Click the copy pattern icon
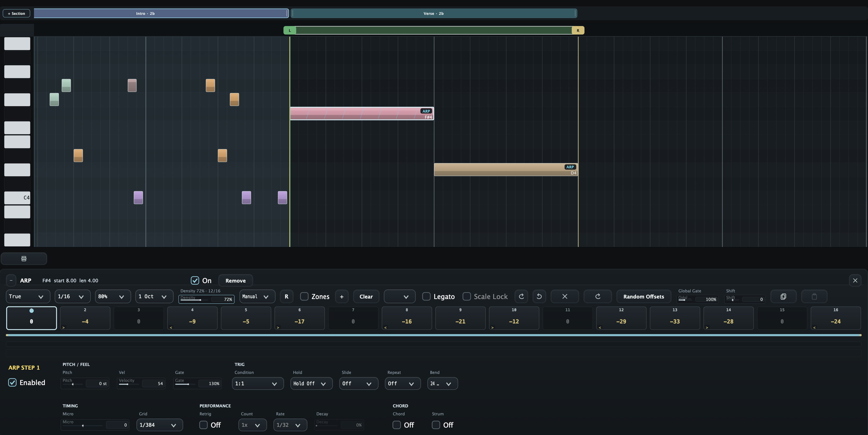Screen dimensions: 868x435 pos(783,296)
